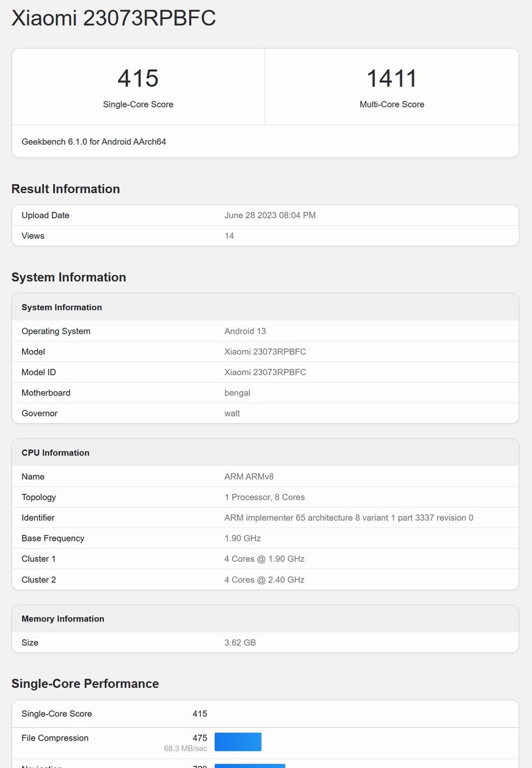The height and width of the screenshot is (768, 532).
Task: Click the blue File Compression score bar
Action: point(238,742)
